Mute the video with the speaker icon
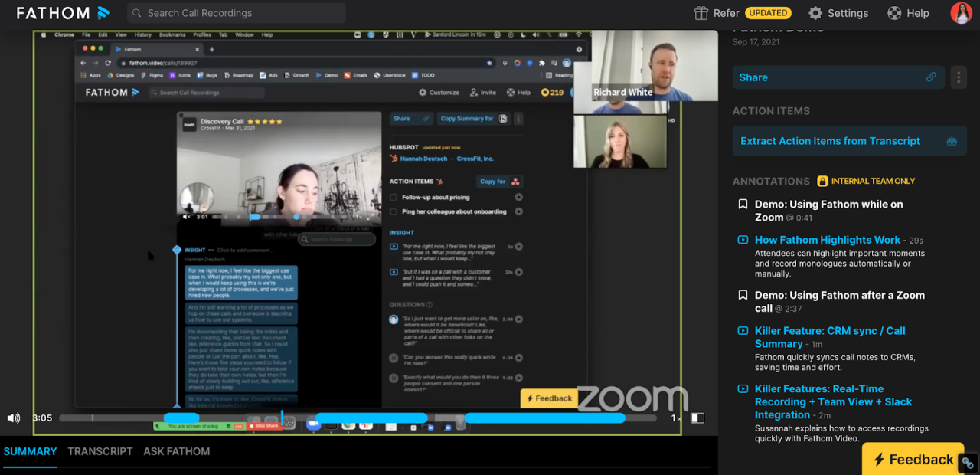The height and width of the screenshot is (475, 980). click(x=14, y=418)
